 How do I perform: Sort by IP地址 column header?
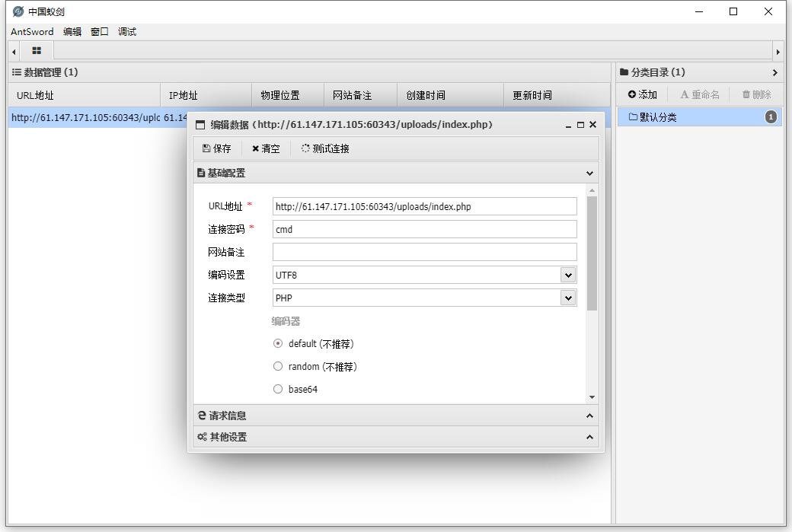pos(206,95)
